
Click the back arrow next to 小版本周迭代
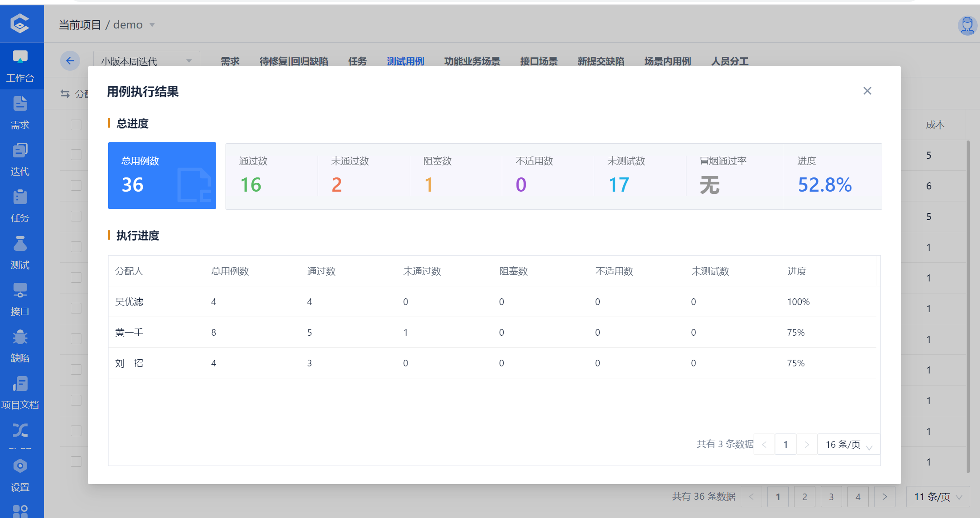[70, 61]
